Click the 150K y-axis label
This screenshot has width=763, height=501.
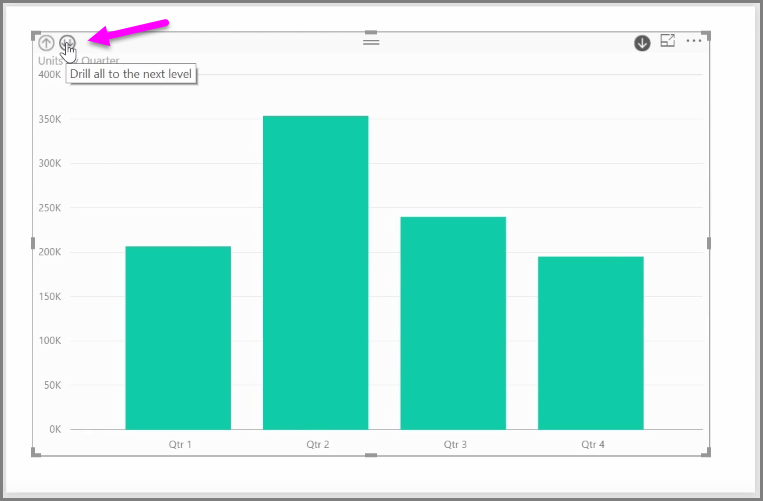coord(50,296)
